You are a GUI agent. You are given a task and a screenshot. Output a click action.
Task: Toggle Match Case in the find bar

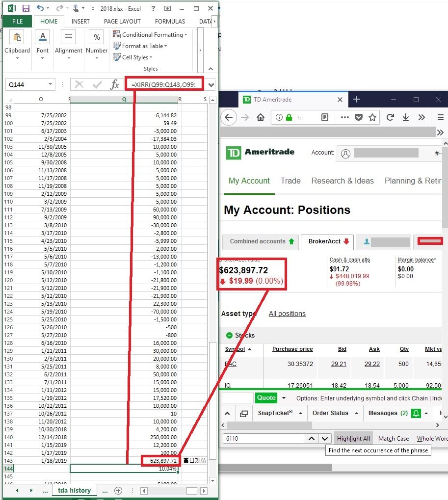point(394,439)
